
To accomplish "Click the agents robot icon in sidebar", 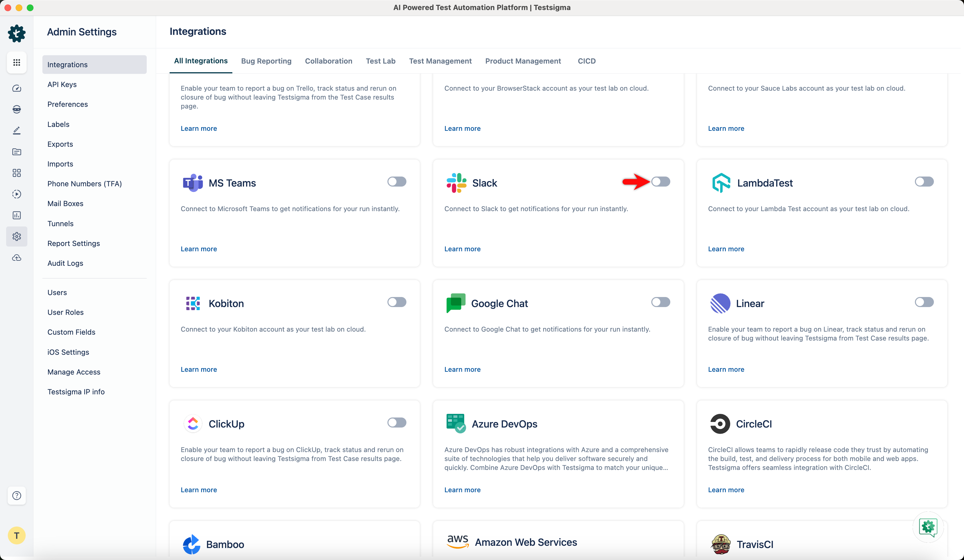I will pos(16,109).
